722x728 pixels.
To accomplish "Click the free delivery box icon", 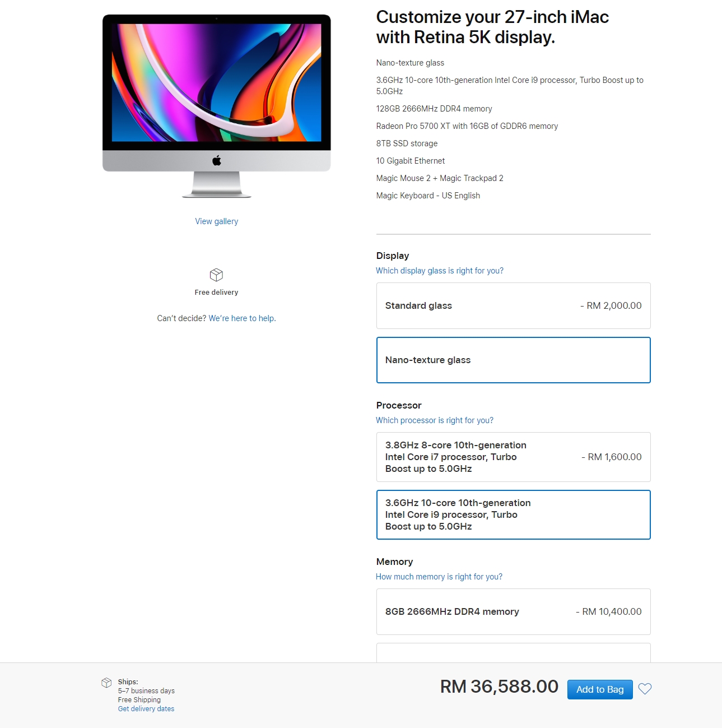I will point(216,275).
